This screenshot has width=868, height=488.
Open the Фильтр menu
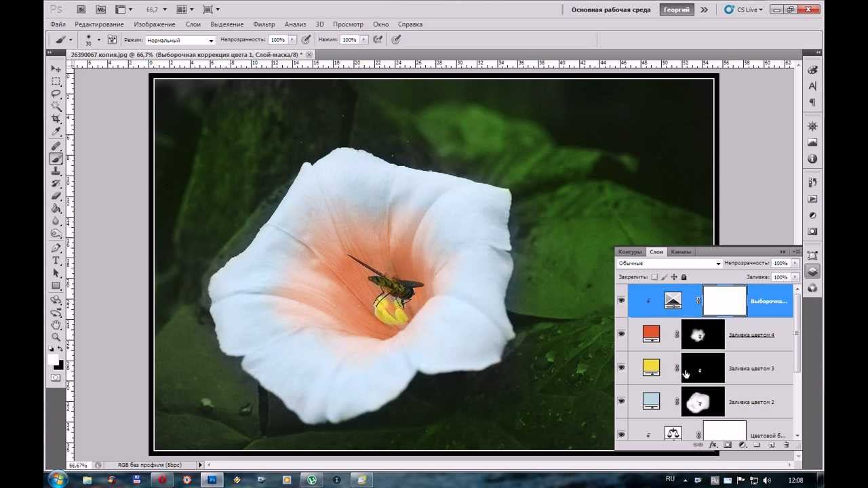coord(264,24)
